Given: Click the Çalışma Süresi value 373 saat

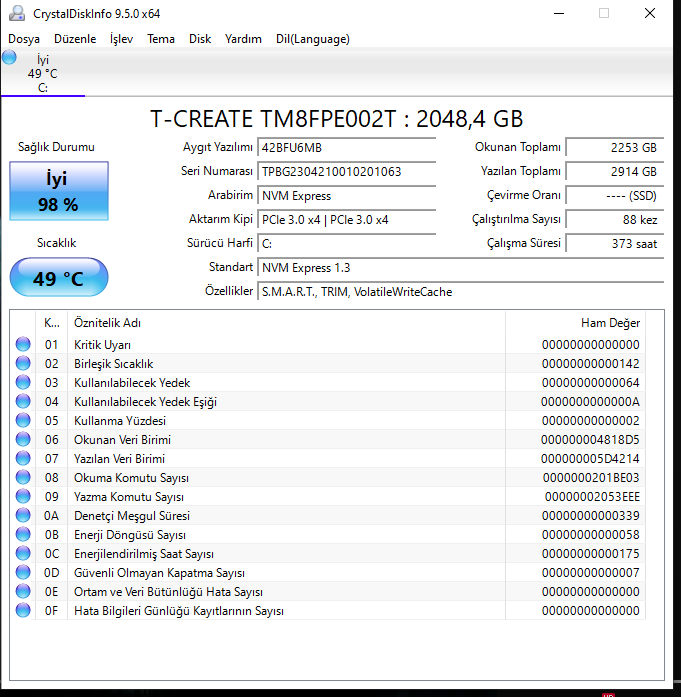Looking at the screenshot, I should (x=615, y=244).
